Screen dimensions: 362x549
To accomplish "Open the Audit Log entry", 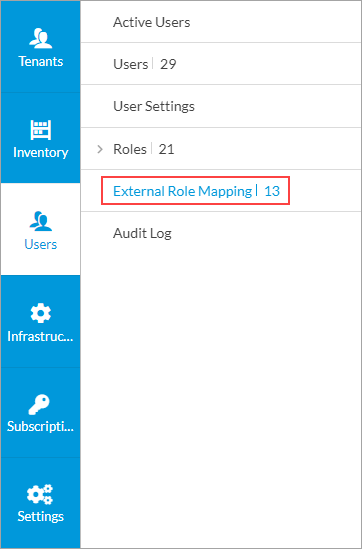I will pos(142,234).
